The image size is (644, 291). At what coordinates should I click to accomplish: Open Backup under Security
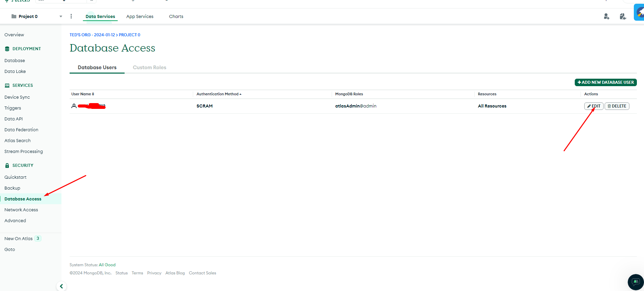pos(12,188)
